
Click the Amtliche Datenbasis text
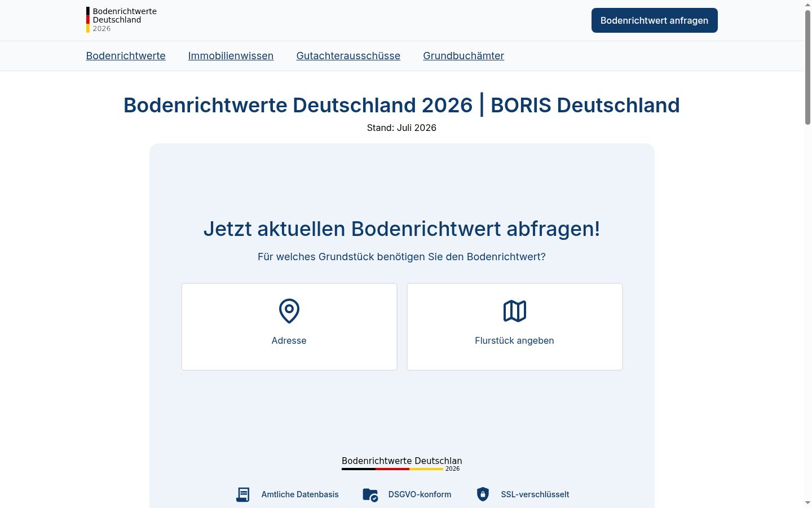pos(300,494)
